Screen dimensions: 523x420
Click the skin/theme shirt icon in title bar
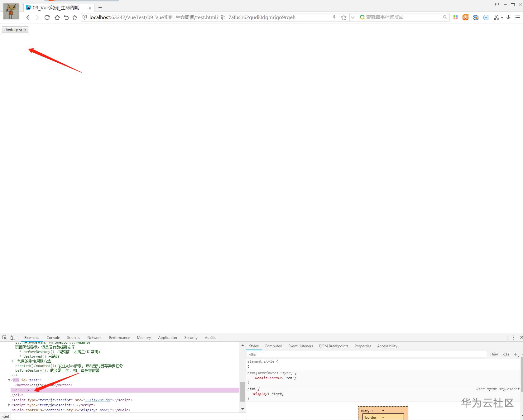[497, 4]
